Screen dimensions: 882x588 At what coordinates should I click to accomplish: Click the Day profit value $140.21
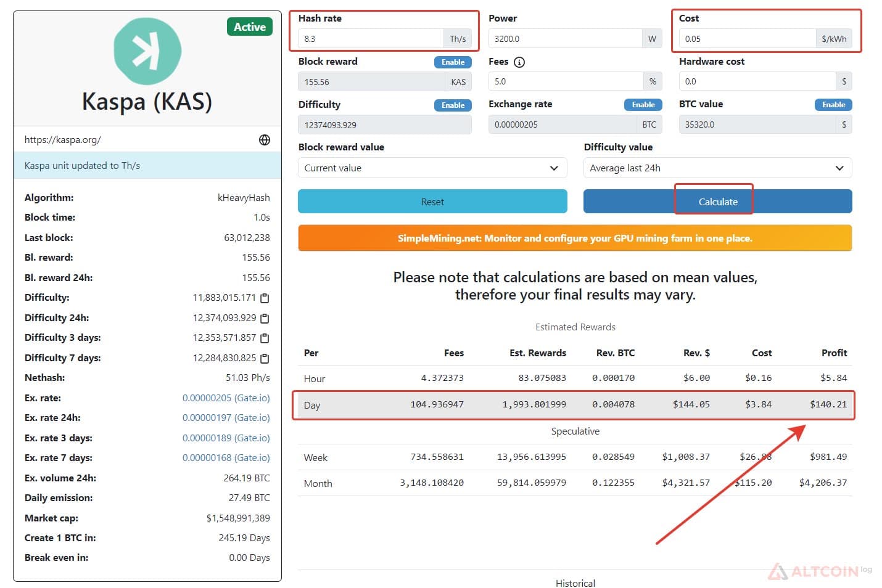click(x=828, y=405)
